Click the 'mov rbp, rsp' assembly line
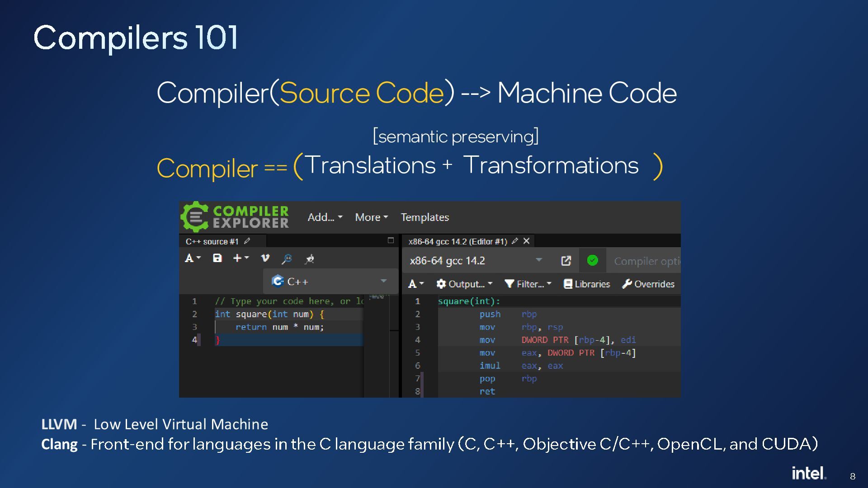This screenshot has height=488, width=868. tap(521, 327)
